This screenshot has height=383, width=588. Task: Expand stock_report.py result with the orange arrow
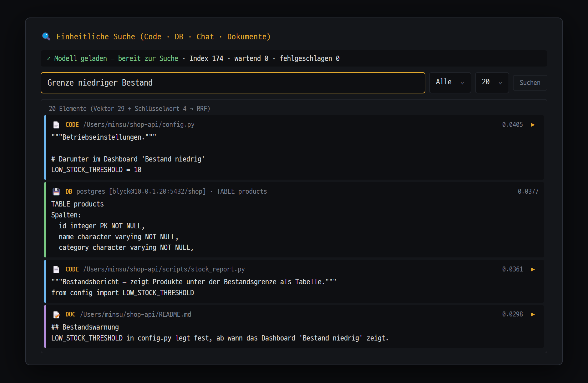coord(533,269)
